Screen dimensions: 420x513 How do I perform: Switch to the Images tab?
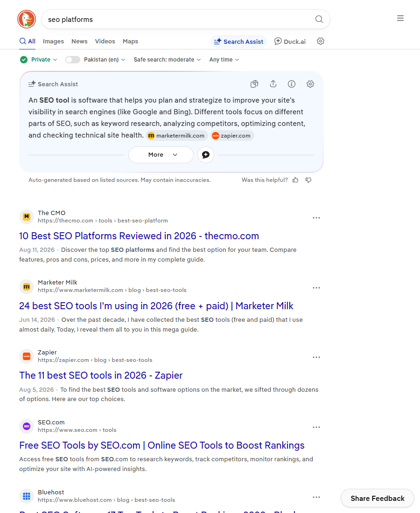pyautogui.click(x=53, y=41)
